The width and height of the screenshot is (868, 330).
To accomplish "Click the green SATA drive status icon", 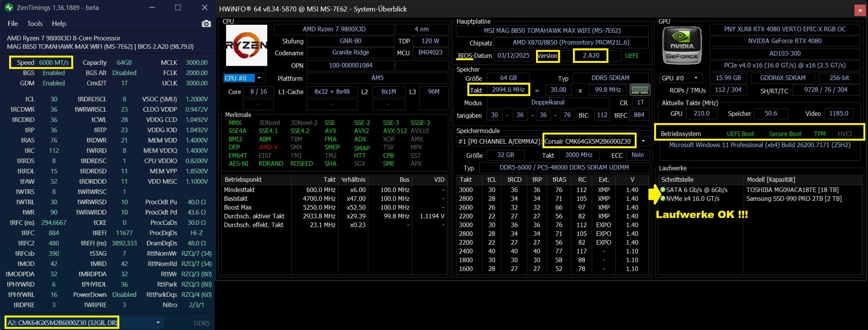I will pyautogui.click(x=663, y=189).
